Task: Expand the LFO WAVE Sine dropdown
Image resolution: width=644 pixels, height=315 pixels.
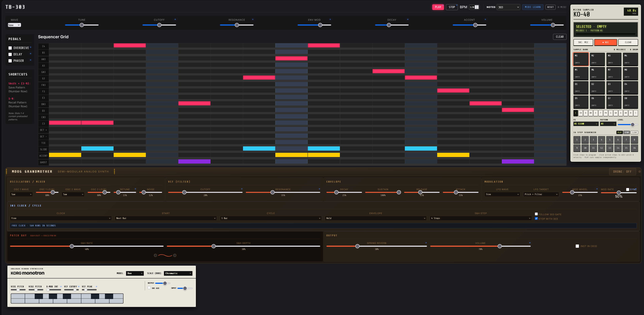Action: [x=502, y=194]
